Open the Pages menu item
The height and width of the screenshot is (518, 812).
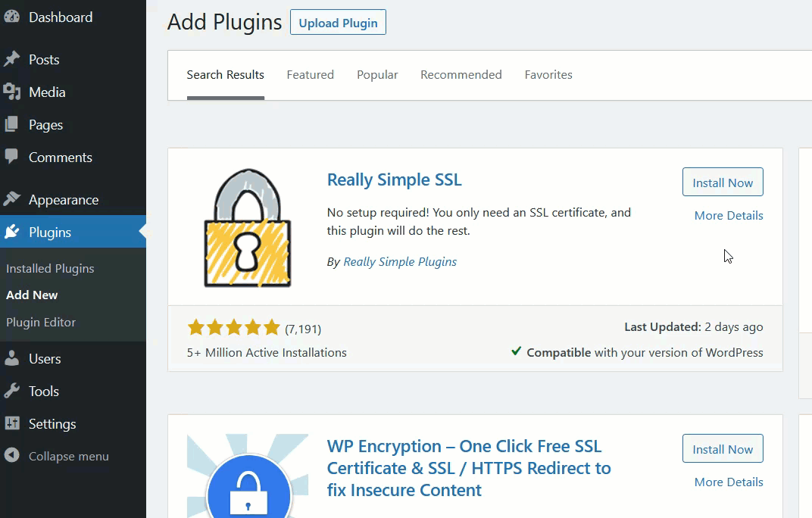(x=73, y=125)
